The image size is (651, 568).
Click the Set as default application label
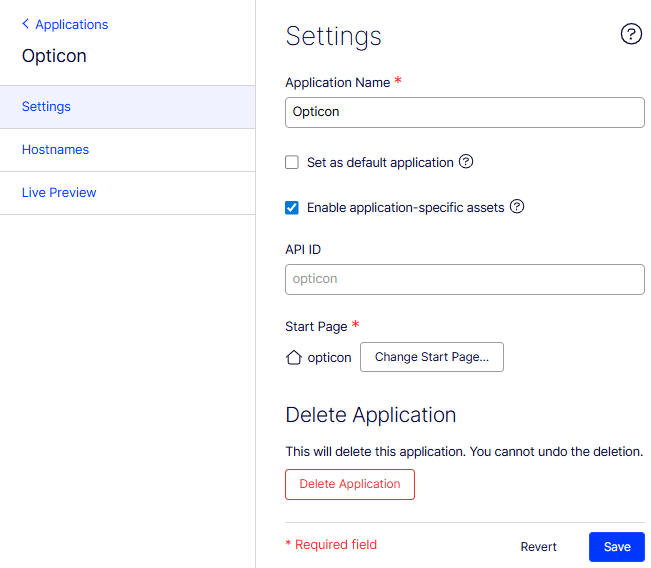380,162
